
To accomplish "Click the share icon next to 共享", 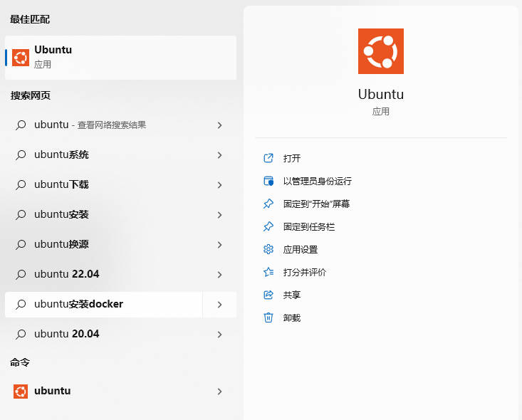I will (x=268, y=295).
